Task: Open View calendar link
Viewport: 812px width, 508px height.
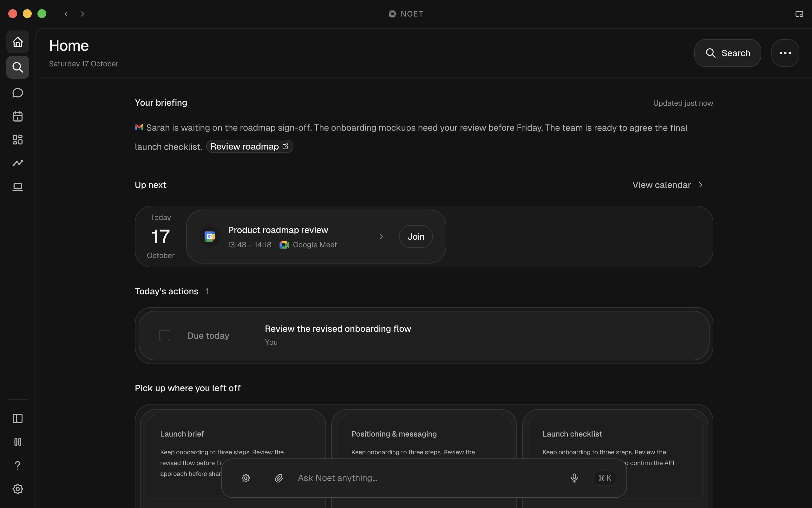Action: point(668,185)
